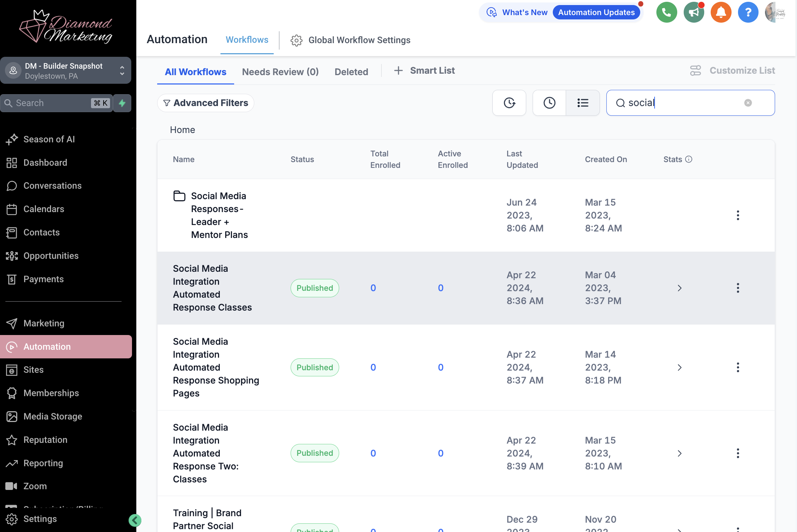Open the Deleted workflows tab
This screenshot has width=797, height=532.
(x=351, y=72)
